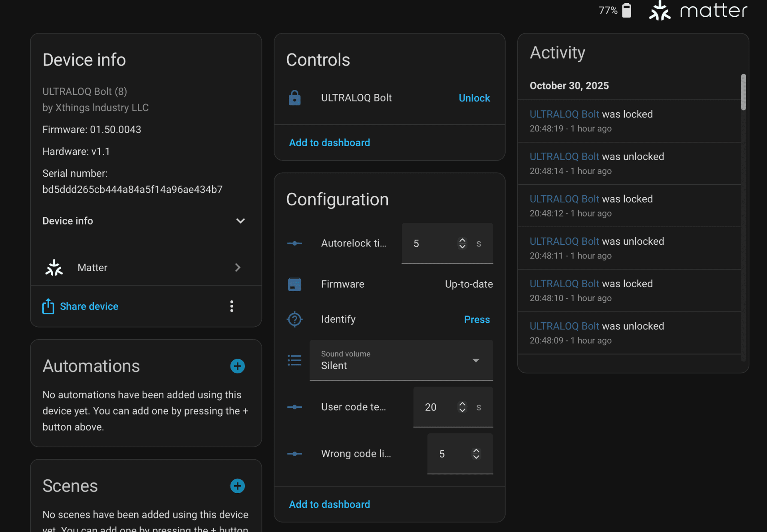Click the Identify question-mark icon
767x532 pixels.
294,319
